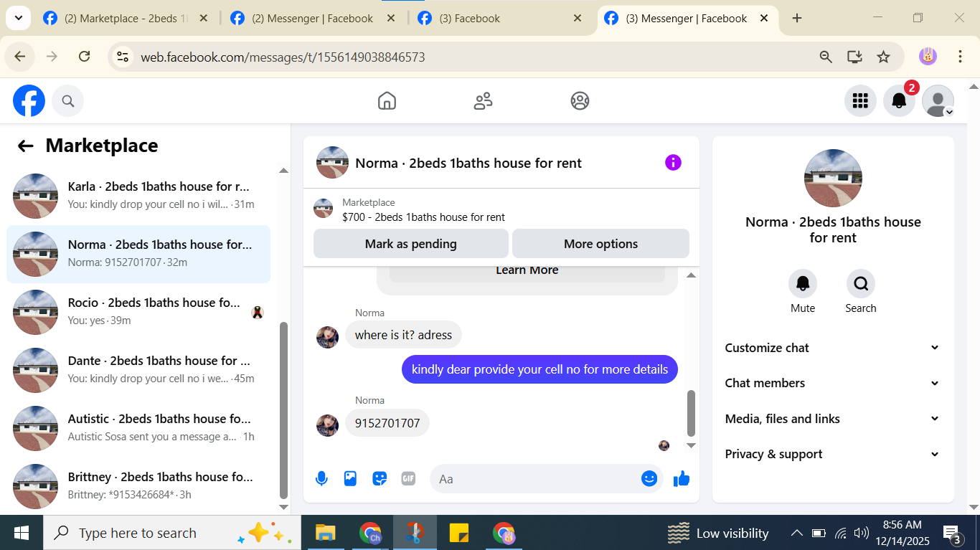This screenshot has height=550, width=980.
Task: Open Norma's listing thumbnail in right panel
Action: (833, 178)
